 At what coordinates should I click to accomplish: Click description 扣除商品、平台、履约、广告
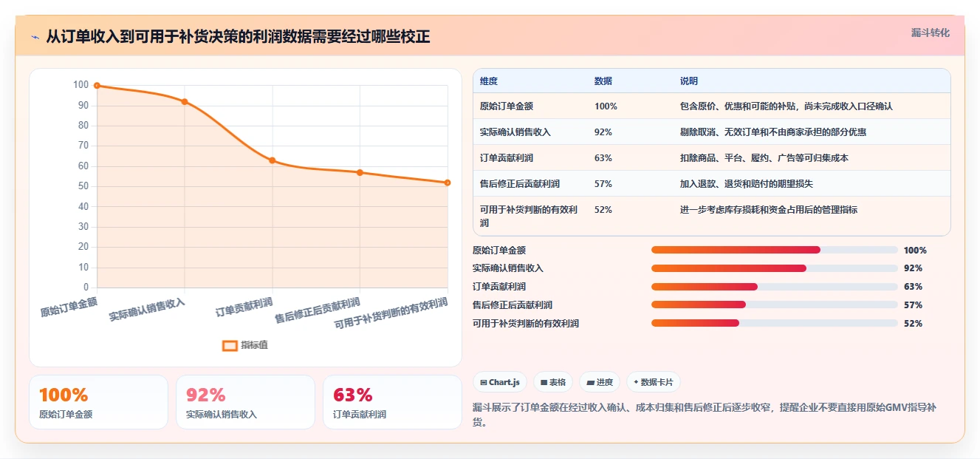click(x=764, y=158)
